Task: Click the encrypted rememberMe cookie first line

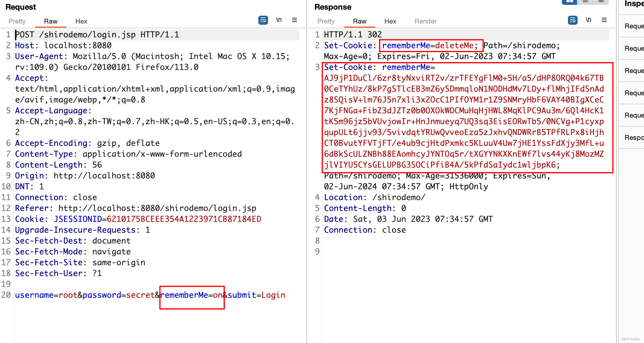Action: (x=464, y=78)
